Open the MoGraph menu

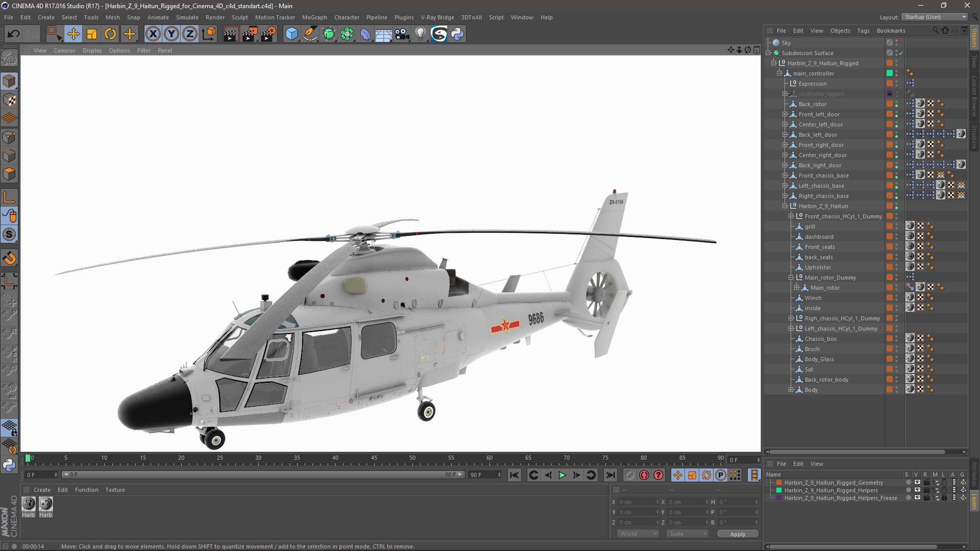click(314, 17)
